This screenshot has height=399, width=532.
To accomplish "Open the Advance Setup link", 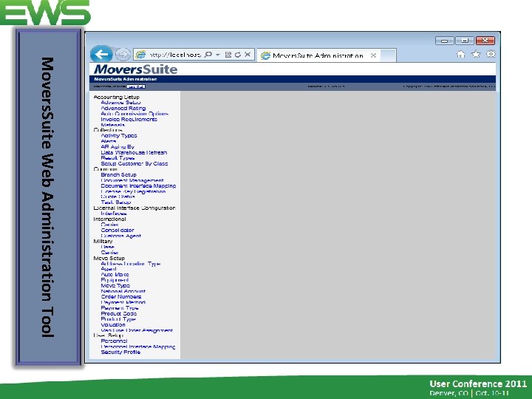I will (120, 103).
